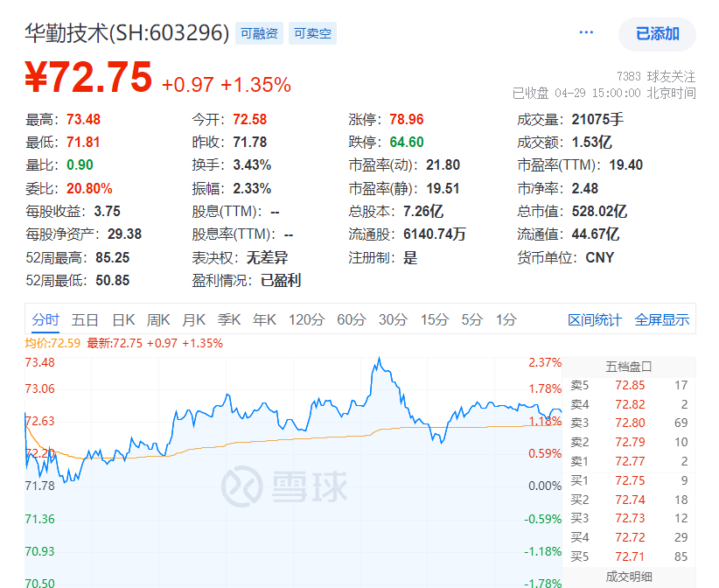Screen dimensions: 719x588
Task: Click the 卖5 order row at 72.85
Action: pyautogui.click(x=629, y=385)
